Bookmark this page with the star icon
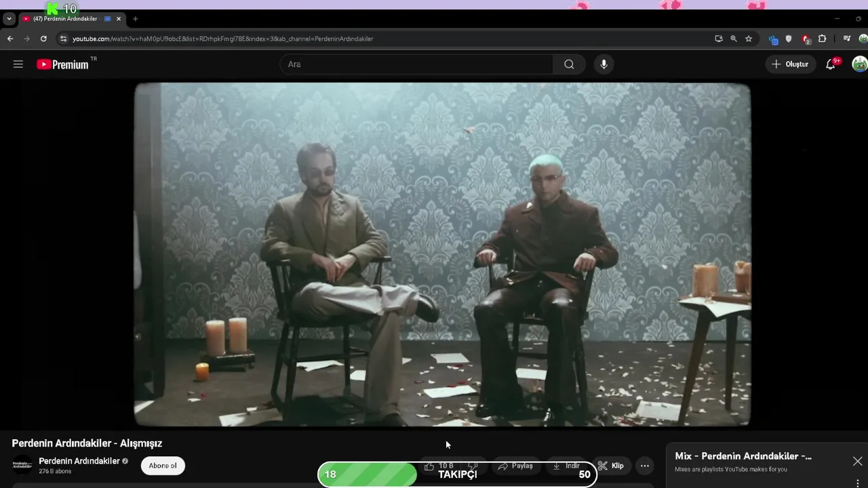This screenshot has width=868, height=488. [x=749, y=39]
